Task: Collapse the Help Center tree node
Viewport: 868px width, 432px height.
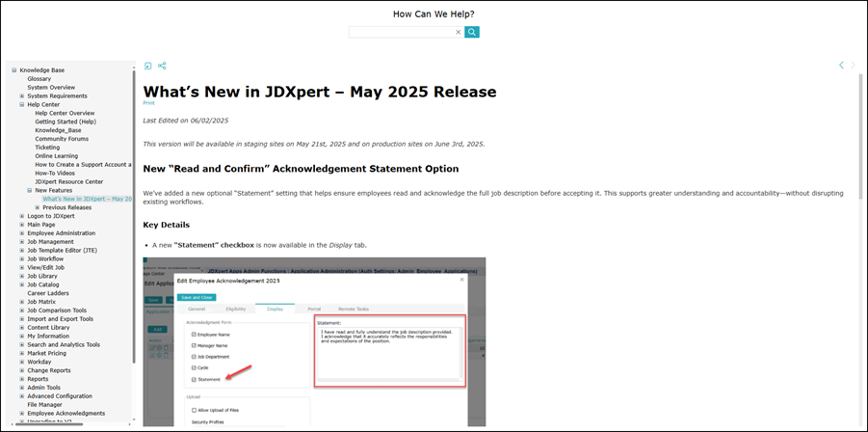Action: point(22,104)
